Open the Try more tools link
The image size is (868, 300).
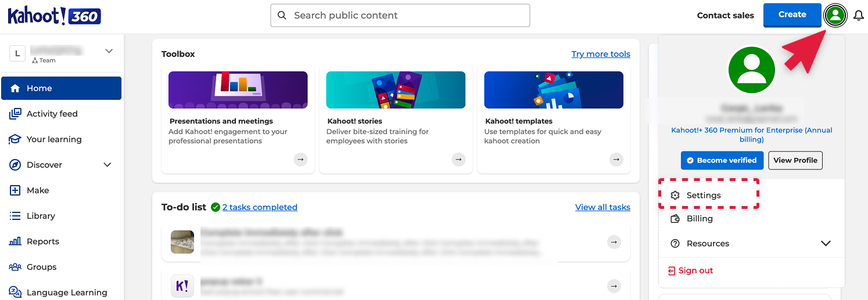coord(601,54)
